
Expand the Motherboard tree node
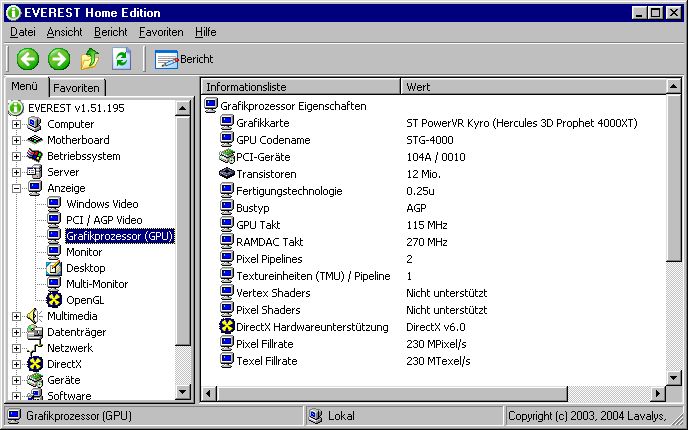[x=16, y=140]
